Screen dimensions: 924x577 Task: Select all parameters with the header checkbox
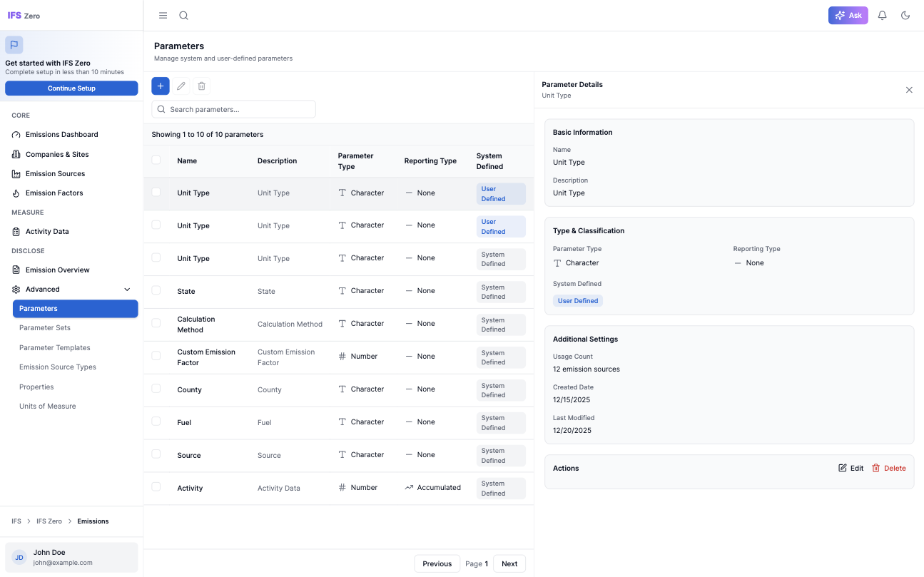point(157,160)
